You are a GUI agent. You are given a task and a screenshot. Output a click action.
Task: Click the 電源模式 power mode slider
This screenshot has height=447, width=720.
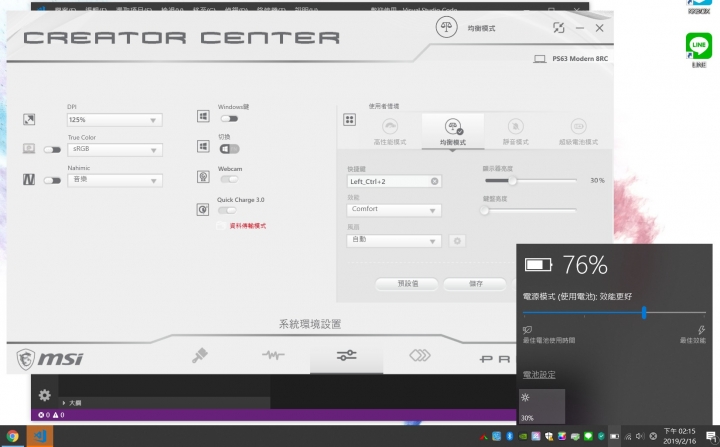(614, 313)
